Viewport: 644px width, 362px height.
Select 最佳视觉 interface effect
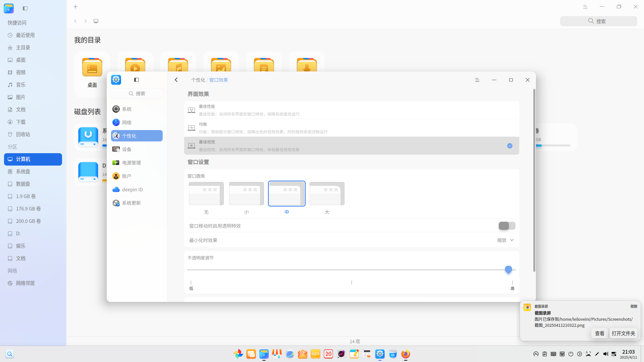(x=352, y=145)
